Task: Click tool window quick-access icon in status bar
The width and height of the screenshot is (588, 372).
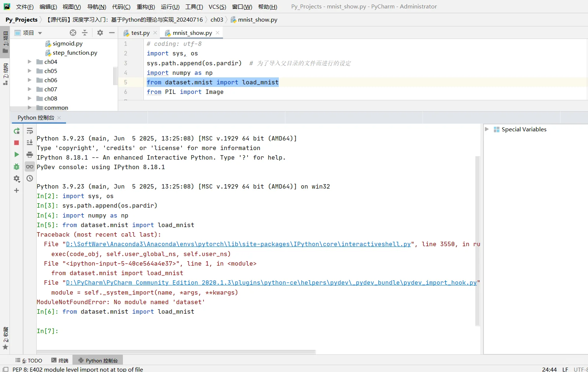Action: [x=5, y=369]
